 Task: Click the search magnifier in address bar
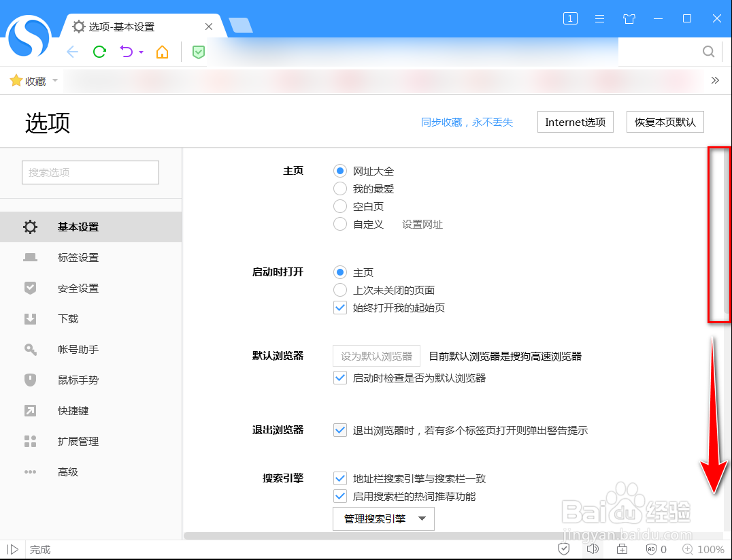(708, 52)
